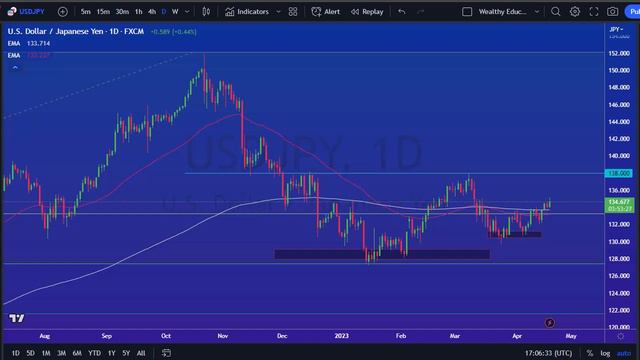Image resolution: width=640 pixels, height=360 pixels.
Task: Select the second EMA indicator legend
Action: tap(29, 55)
